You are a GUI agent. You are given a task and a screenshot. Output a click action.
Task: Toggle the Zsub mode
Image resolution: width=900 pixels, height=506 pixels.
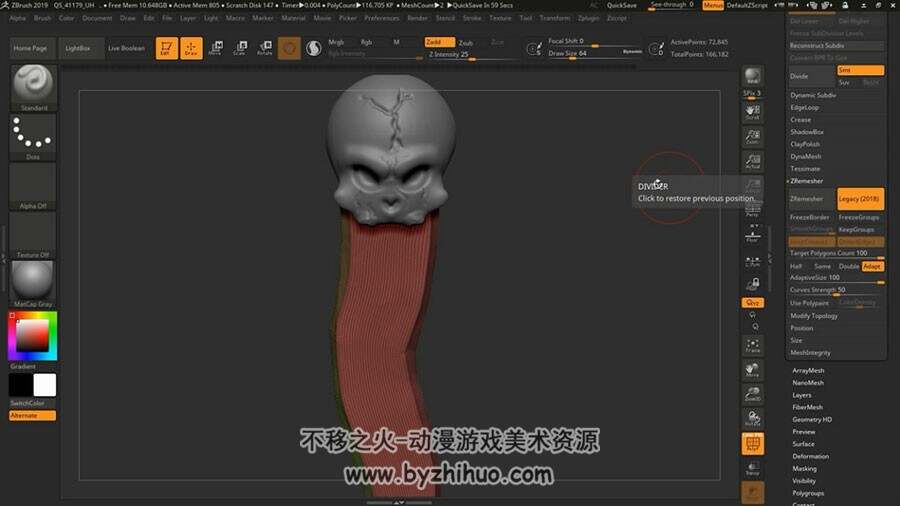[x=466, y=42]
